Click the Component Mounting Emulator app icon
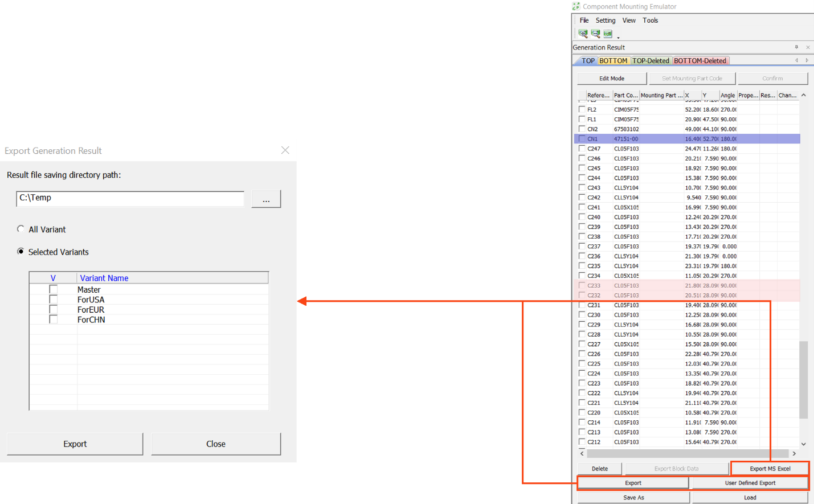Screen dimensions: 814x504 click(x=576, y=6)
